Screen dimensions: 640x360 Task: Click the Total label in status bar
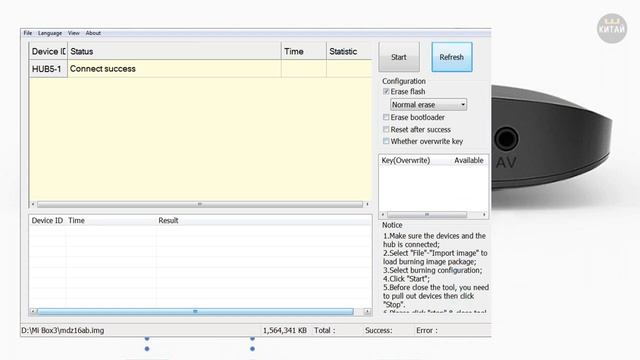324,330
